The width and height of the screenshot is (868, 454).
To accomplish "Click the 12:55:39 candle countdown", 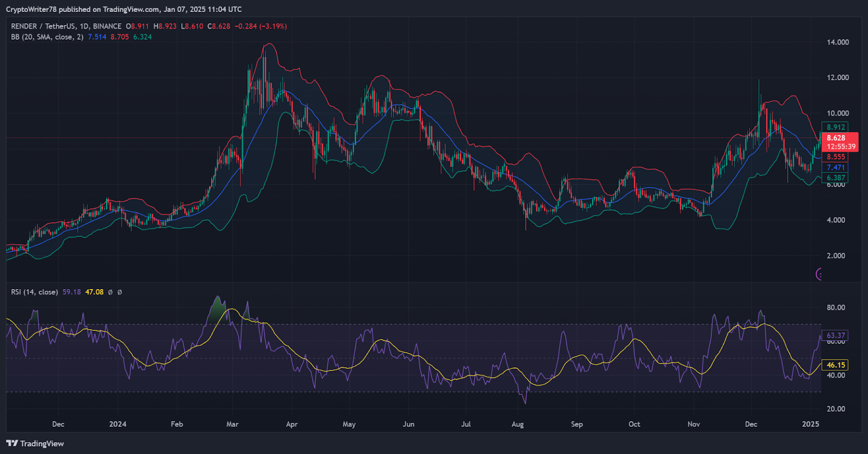I will (x=841, y=146).
